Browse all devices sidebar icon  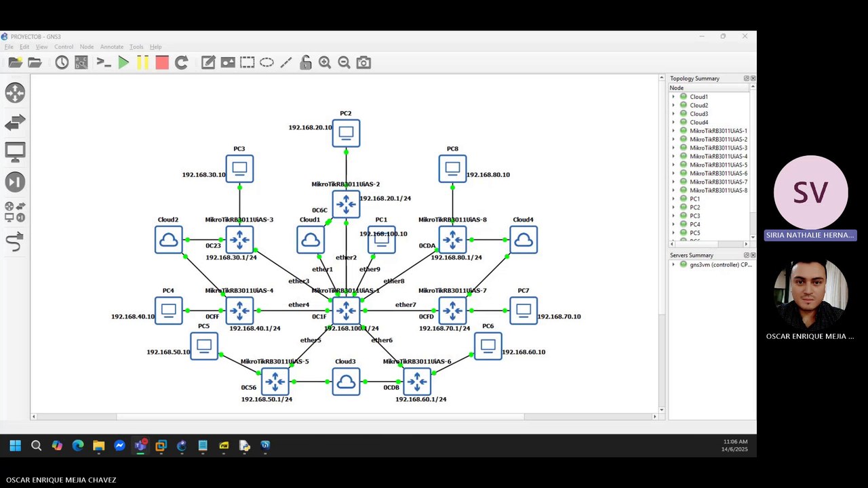point(15,211)
